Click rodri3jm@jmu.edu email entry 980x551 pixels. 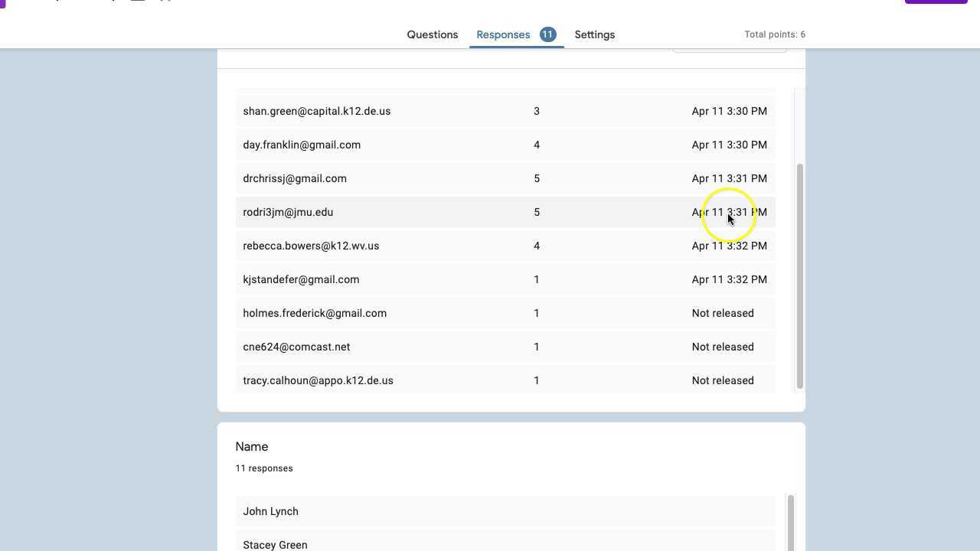point(288,212)
